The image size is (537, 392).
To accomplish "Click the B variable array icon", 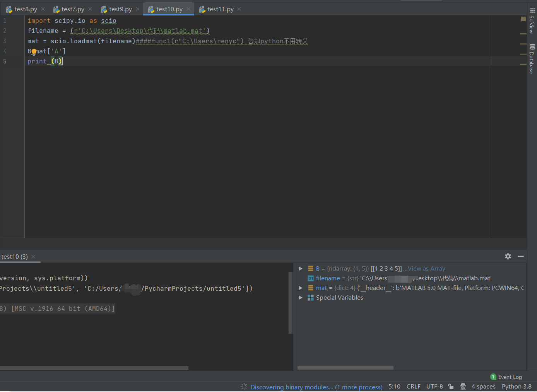I will [310, 268].
